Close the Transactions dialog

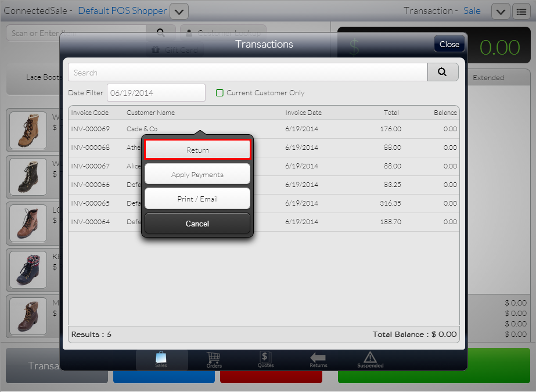(x=449, y=44)
